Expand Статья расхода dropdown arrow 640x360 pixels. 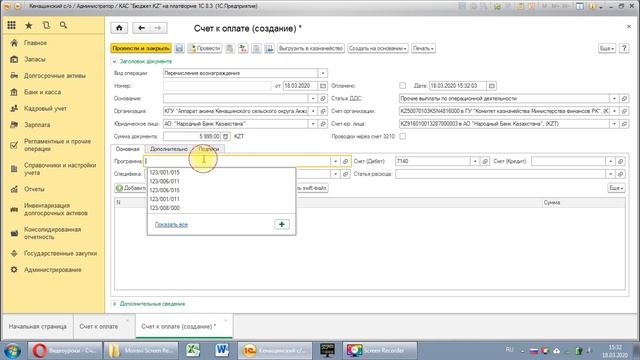point(611,174)
